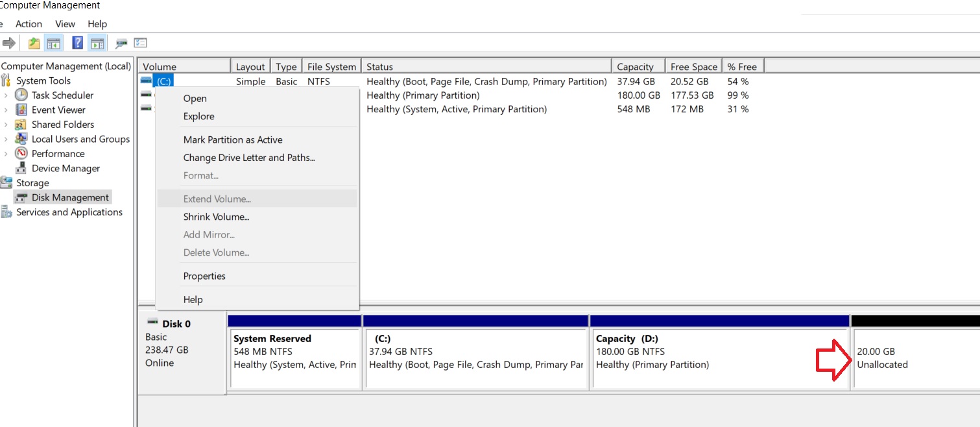
Task: Sort by the File System column header
Action: 331,66
